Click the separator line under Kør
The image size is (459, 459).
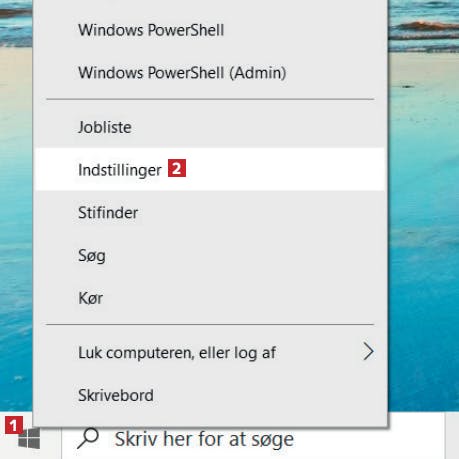click(x=210, y=324)
